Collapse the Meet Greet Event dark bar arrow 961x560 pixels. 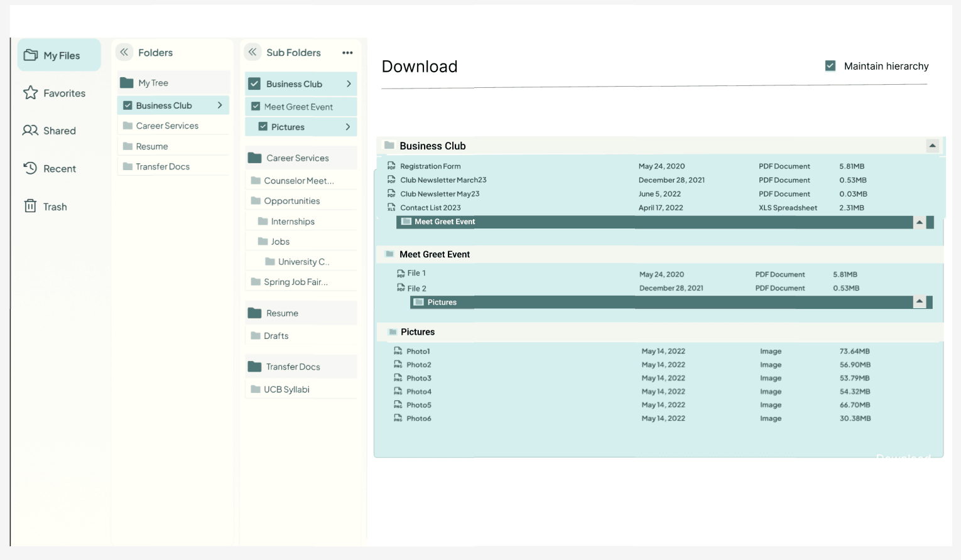point(920,222)
